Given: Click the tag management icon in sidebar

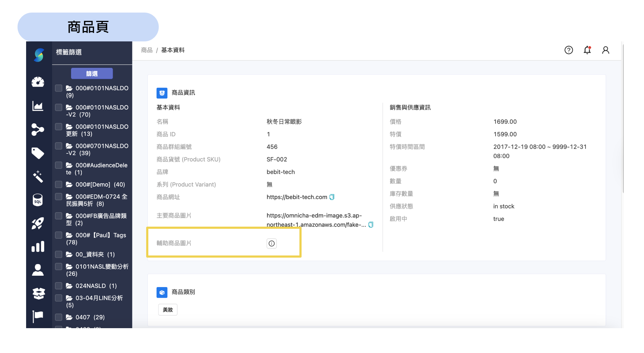Looking at the screenshot, I should tap(38, 153).
